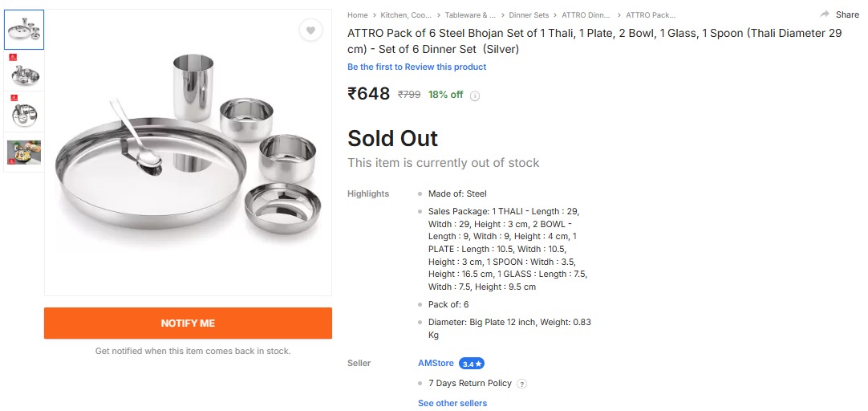Navigate to Tableware & ... breadcrumb
The height and width of the screenshot is (411, 868).
coord(470,15)
